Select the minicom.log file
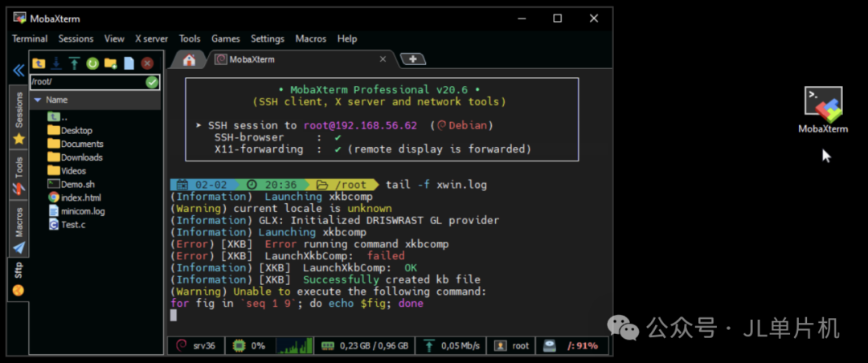 tap(76, 211)
